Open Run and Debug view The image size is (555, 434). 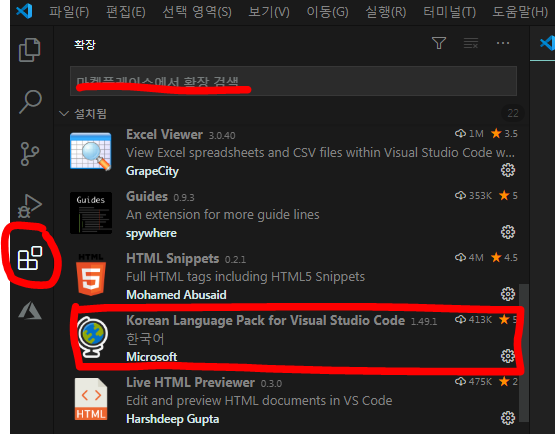(x=30, y=206)
